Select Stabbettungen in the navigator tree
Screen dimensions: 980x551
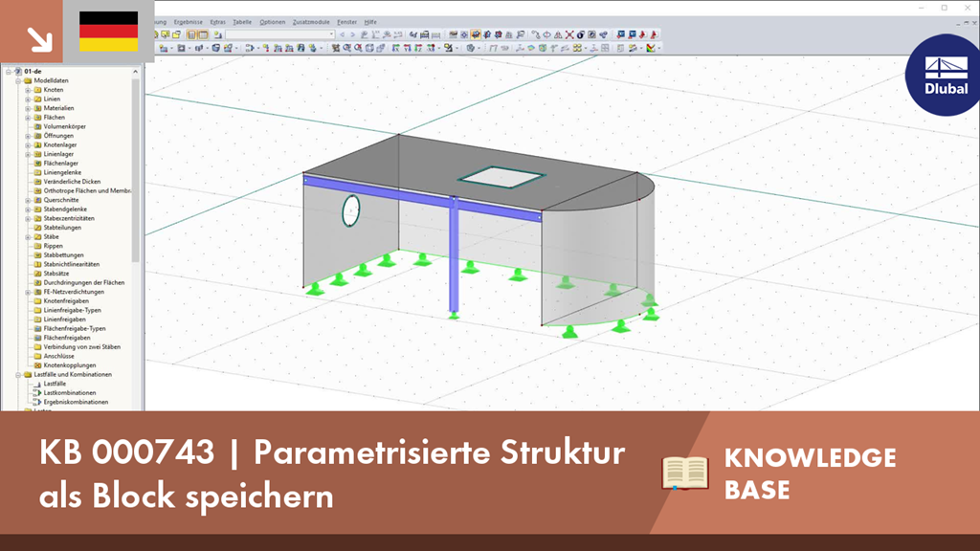click(63, 254)
